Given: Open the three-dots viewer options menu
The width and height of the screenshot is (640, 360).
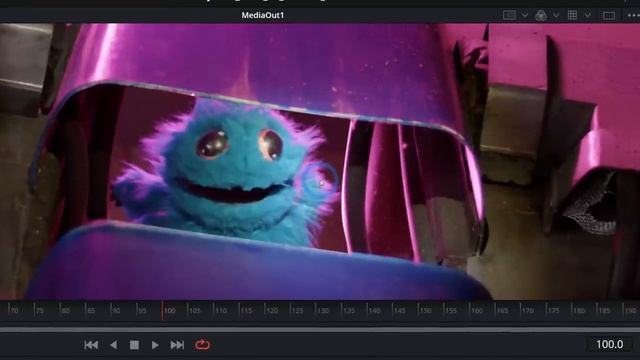Looking at the screenshot, I should pos(633,16).
